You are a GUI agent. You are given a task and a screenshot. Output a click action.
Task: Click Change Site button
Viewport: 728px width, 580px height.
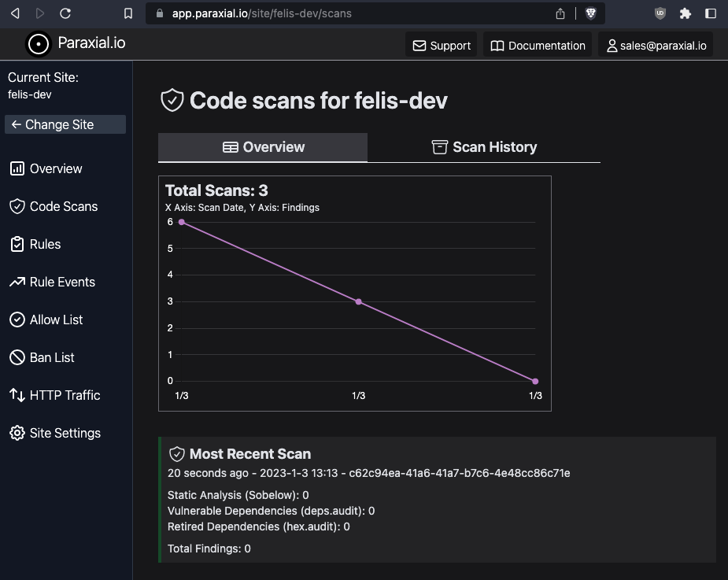click(65, 124)
